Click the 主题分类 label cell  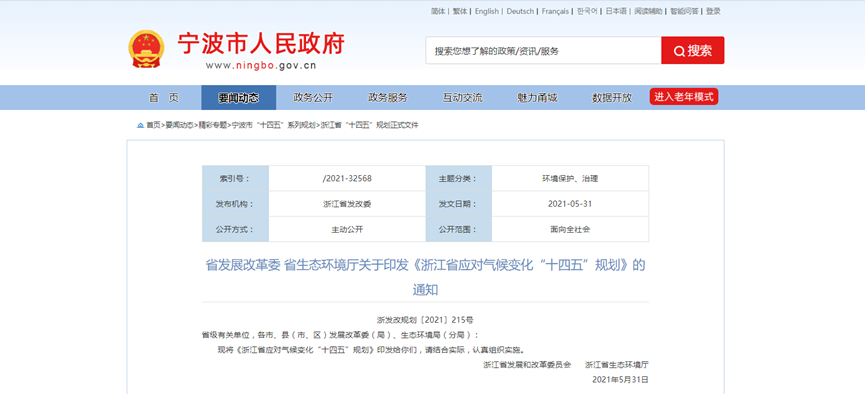[x=458, y=178]
